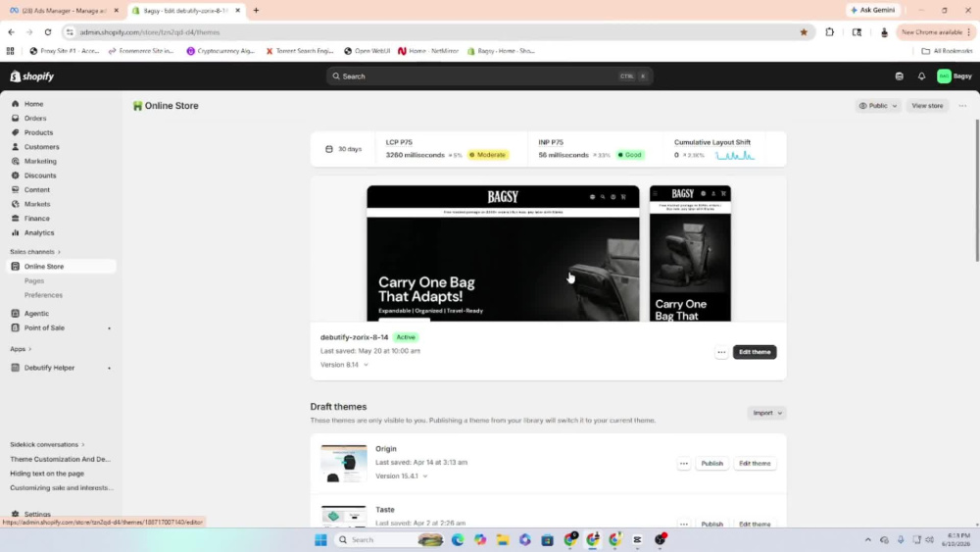Screen dimensions: 980x552
Task: Open the Cumulative Layout Shift metric
Action: (711, 142)
